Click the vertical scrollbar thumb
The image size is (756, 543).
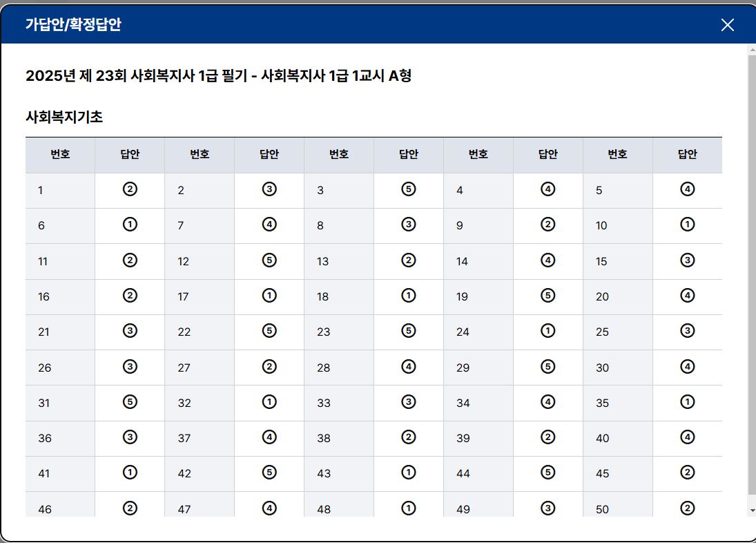[752, 274]
